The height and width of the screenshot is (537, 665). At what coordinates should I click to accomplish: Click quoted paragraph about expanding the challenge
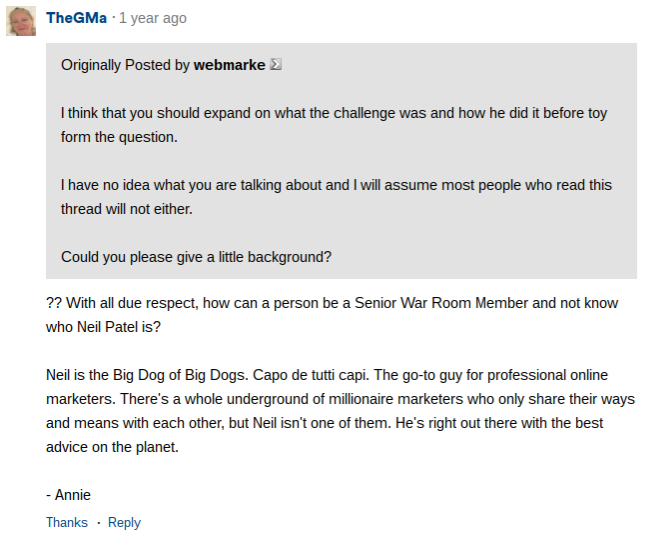click(333, 113)
